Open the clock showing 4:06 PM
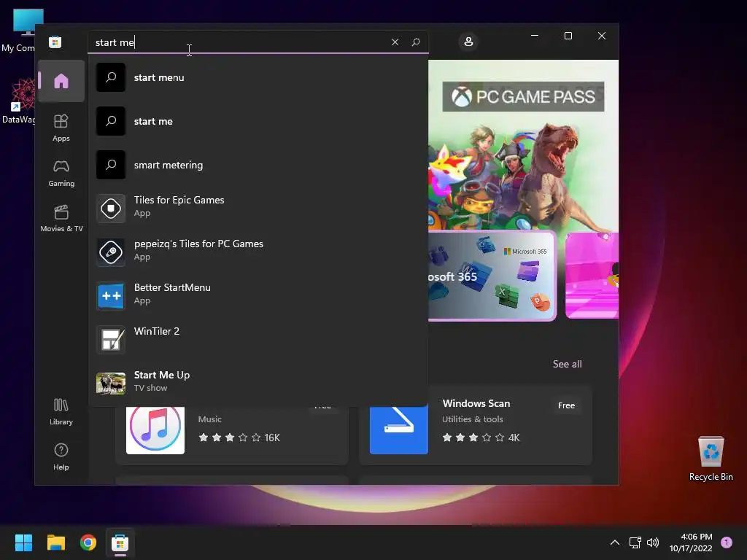 click(692, 542)
